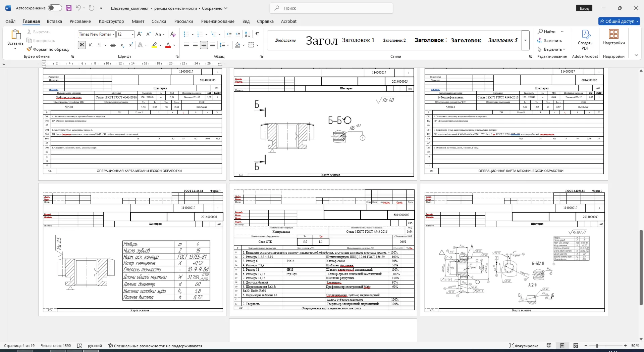The height and width of the screenshot is (352, 644).
Task: Click Создать PDF Adobe Acrobat icon
Action: (x=585, y=40)
